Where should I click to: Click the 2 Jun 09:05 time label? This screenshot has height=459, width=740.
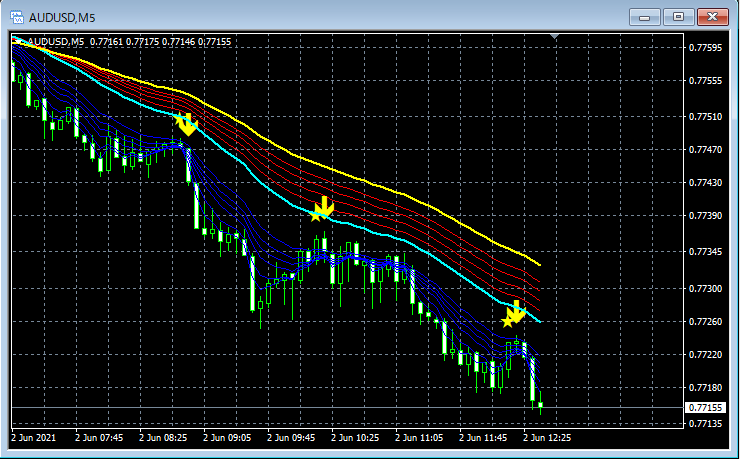pos(227,438)
